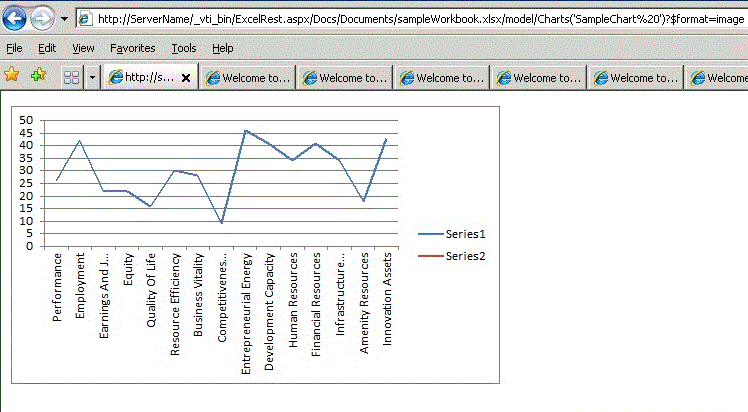Click the Earnings And J... axis label
This screenshot has height=412, width=748.
pos(104,295)
